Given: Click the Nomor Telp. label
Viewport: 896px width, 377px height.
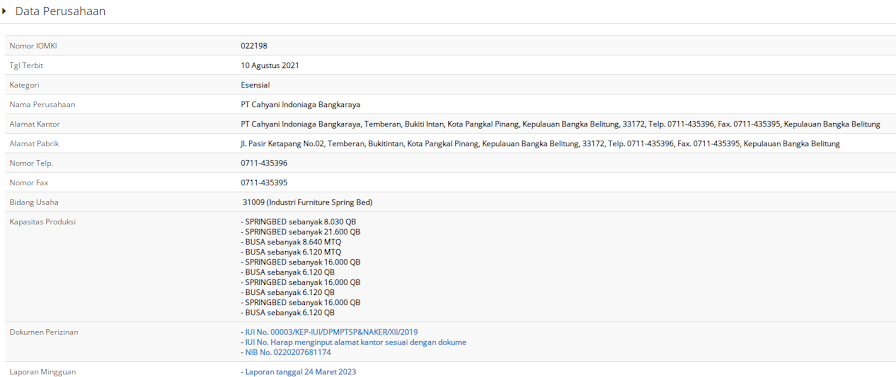Looking at the screenshot, I should [x=31, y=163].
